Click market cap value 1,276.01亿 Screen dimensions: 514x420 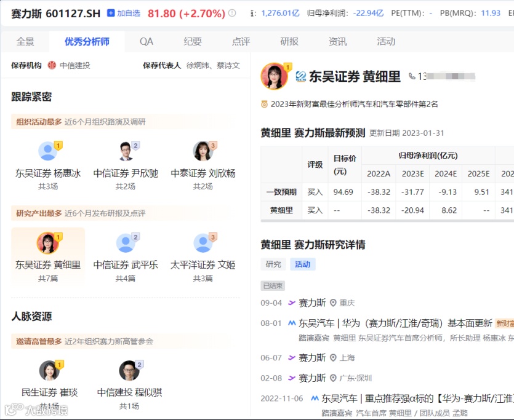tap(280, 13)
